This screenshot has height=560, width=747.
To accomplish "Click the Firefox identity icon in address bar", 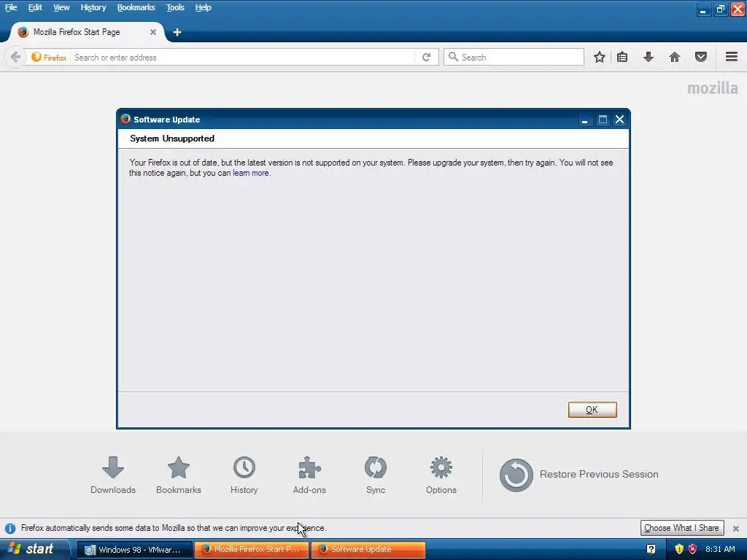I will tap(36, 57).
